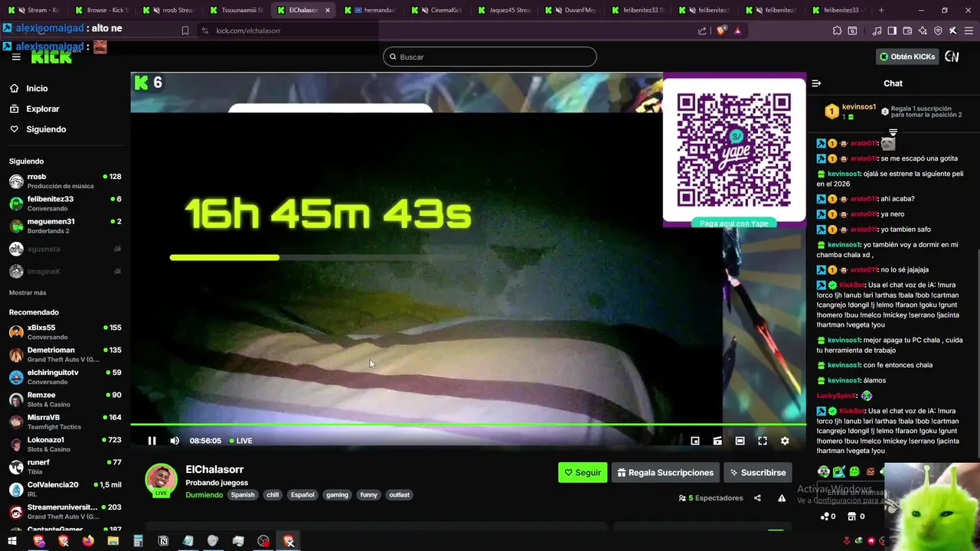This screenshot has height=551, width=980.
Task: Click the first emote in the chat quick bar
Action: [824, 471]
